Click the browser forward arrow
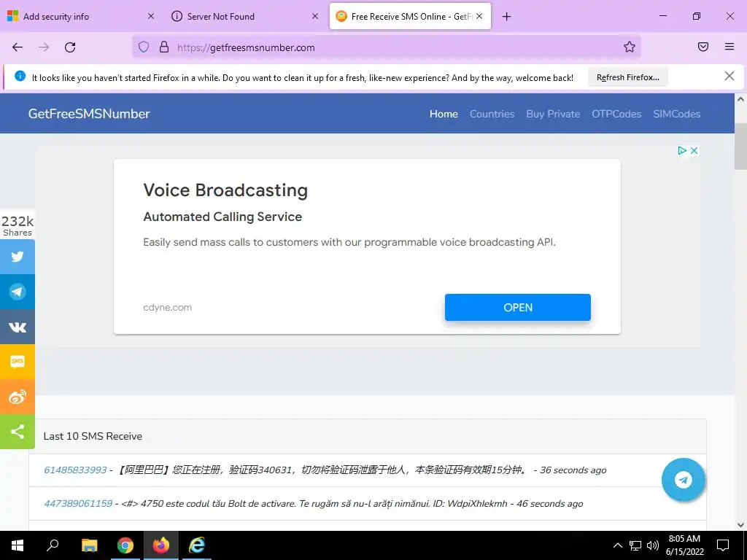The height and width of the screenshot is (560, 747). tap(44, 47)
